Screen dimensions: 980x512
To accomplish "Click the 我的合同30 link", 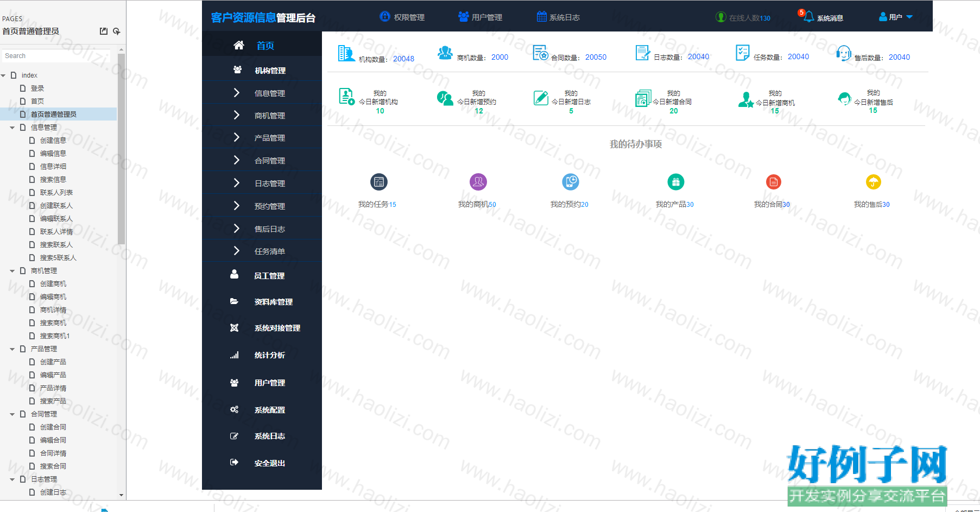I will tap(772, 205).
